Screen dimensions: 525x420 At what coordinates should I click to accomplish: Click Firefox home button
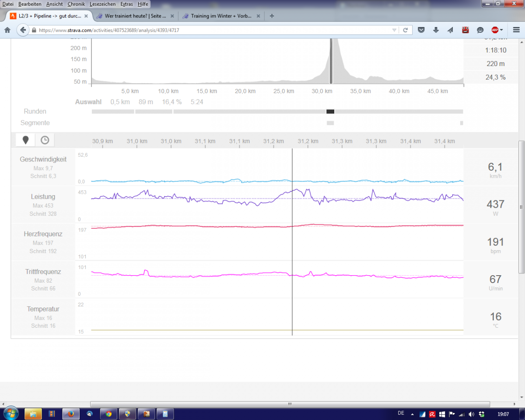pyautogui.click(x=7, y=30)
